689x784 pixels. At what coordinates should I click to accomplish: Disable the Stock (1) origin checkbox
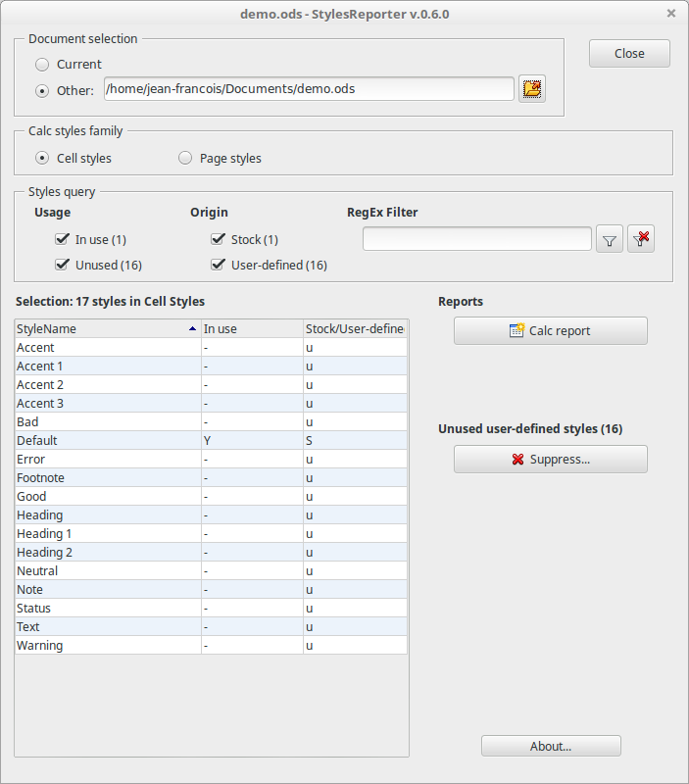[x=218, y=239]
